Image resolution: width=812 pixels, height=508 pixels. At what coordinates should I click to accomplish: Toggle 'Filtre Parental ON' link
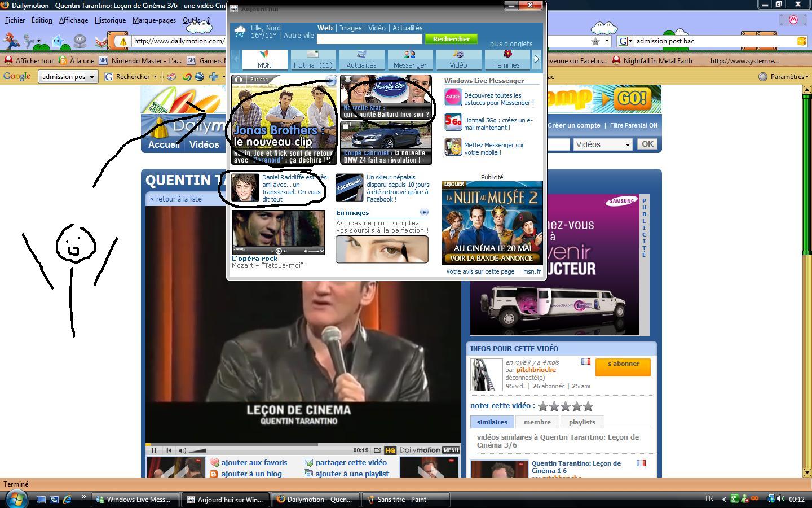click(x=634, y=125)
